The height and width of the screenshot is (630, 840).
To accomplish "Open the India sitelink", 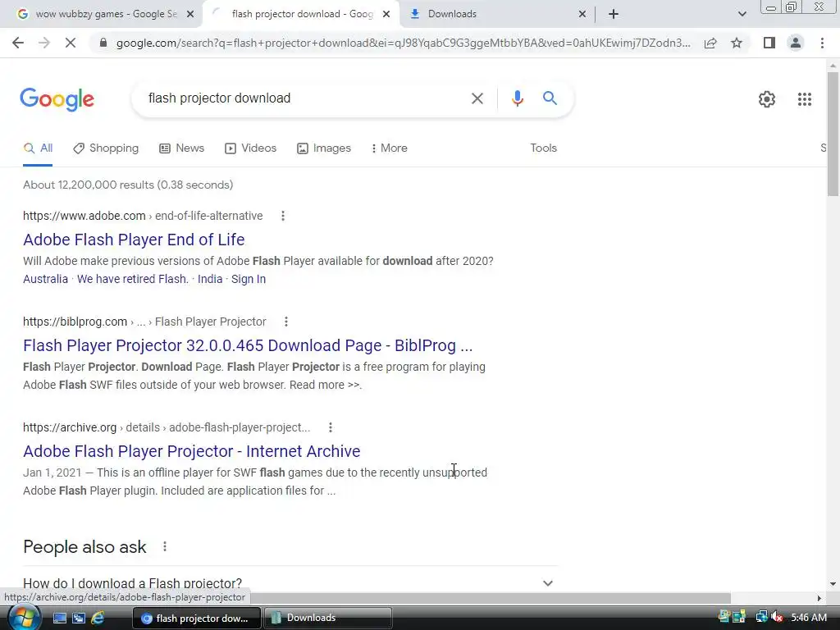I will (210, 279).
